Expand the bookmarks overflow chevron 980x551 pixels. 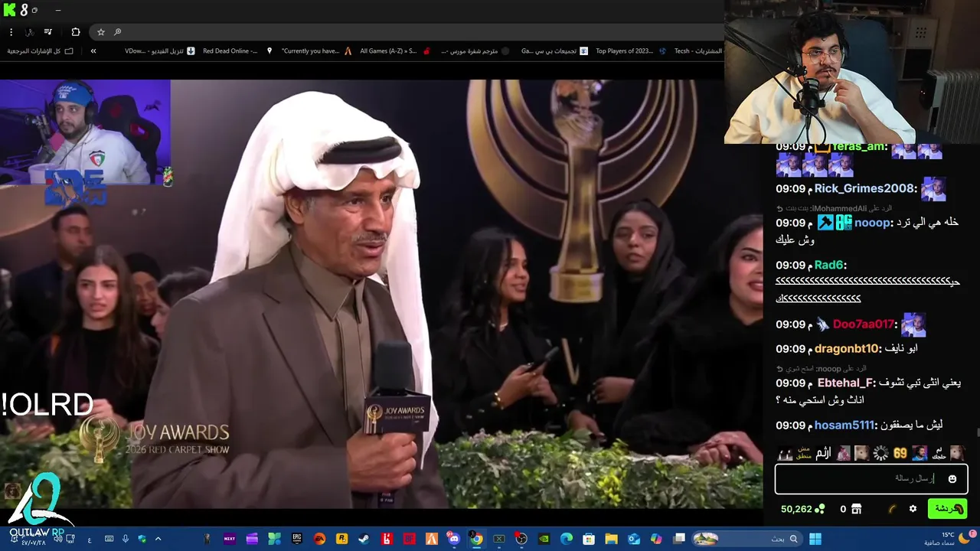click(93, 51)
